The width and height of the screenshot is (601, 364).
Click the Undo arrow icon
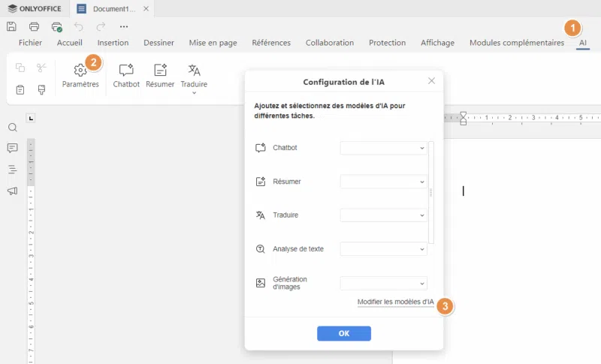79,26
